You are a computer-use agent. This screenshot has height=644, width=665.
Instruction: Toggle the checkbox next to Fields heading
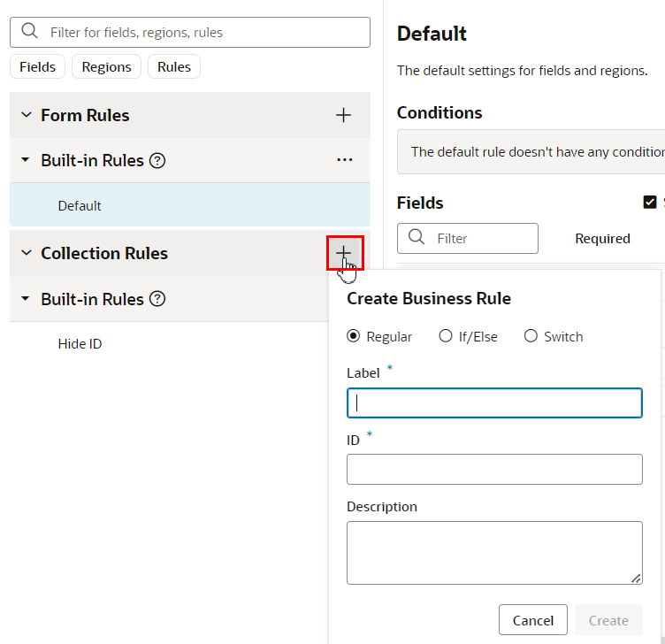point(650,203)
